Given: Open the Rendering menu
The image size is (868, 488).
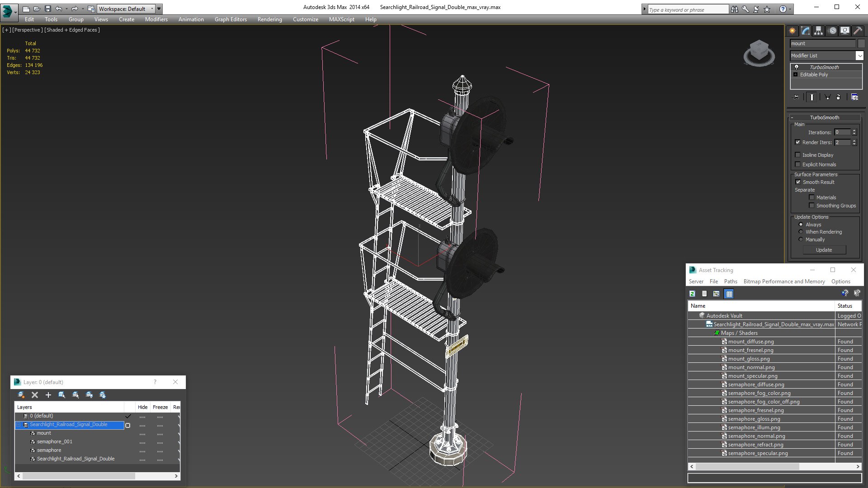Looking at the screenshot, I should click(269, 19).
